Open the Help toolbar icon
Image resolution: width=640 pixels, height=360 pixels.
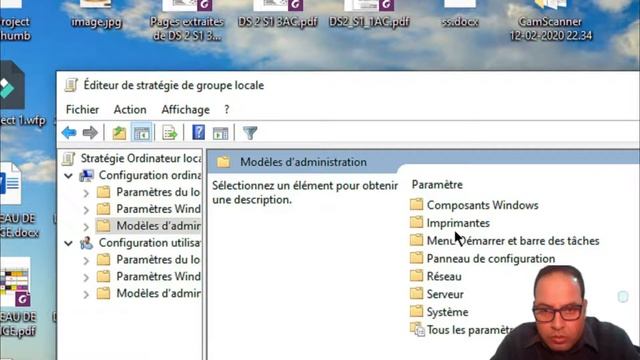coord(198,133)
